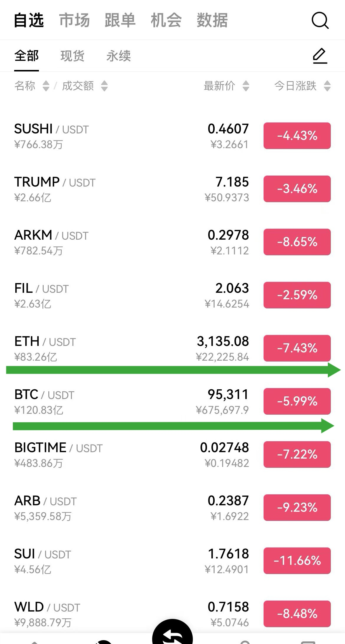Image resolution: width=345 pixels, height=644 pixels.
Task: Open the watchlist edit pencil icon
Action: point(320,56)
